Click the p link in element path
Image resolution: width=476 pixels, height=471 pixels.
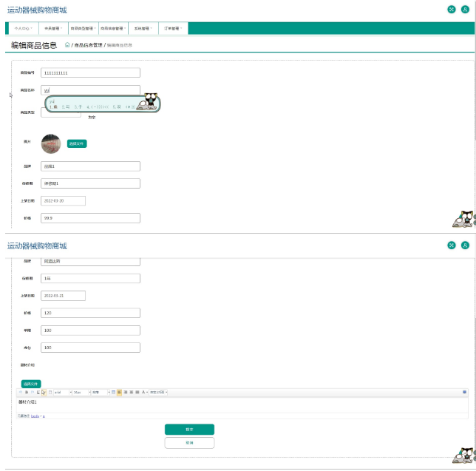tap(44, 416)
